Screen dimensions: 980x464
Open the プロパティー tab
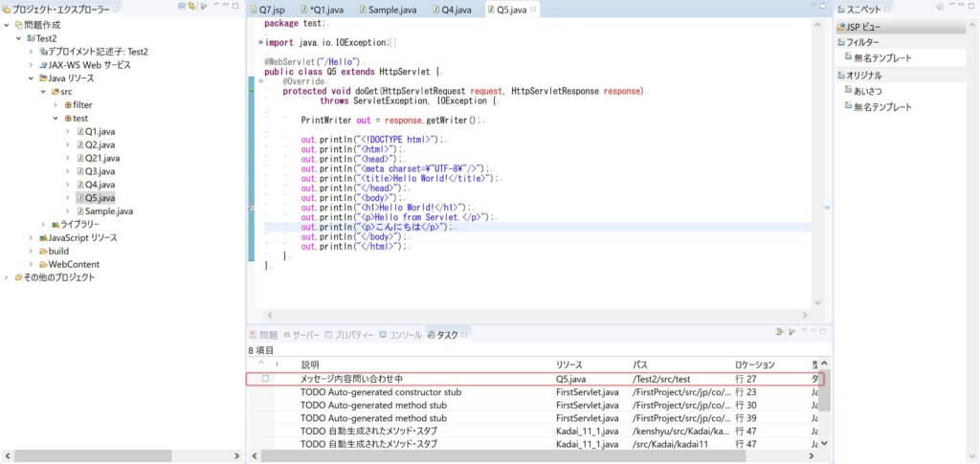(x=349, y=335)
